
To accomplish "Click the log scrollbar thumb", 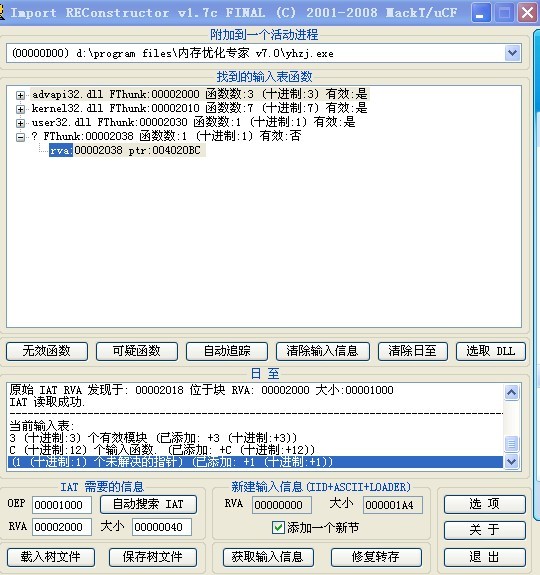I will point(511,444).
